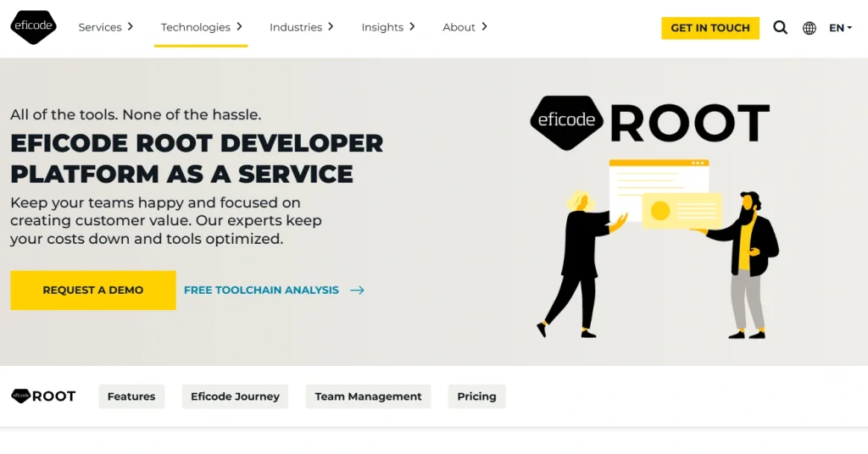868x454 pixels.
Task: Follow the FREE TOOLCHAIN ANALYSIS link
Action: 261,291
